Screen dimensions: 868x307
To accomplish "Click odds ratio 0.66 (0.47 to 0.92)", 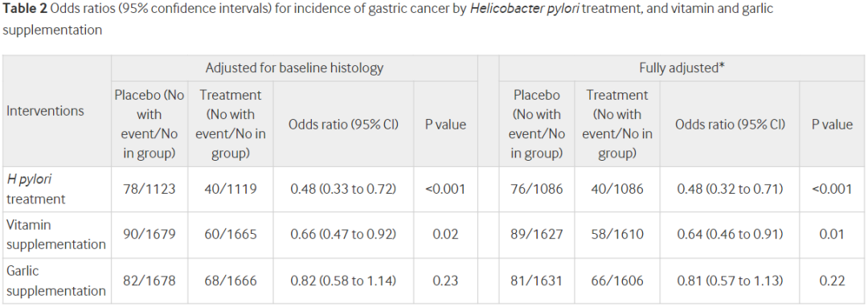I will (343, 235).
